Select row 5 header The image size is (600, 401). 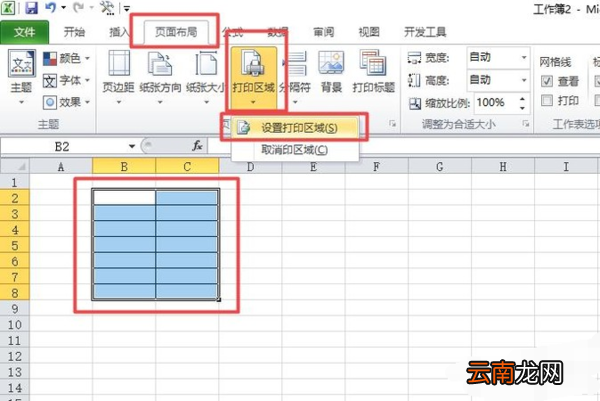click(x=15, y=245)
